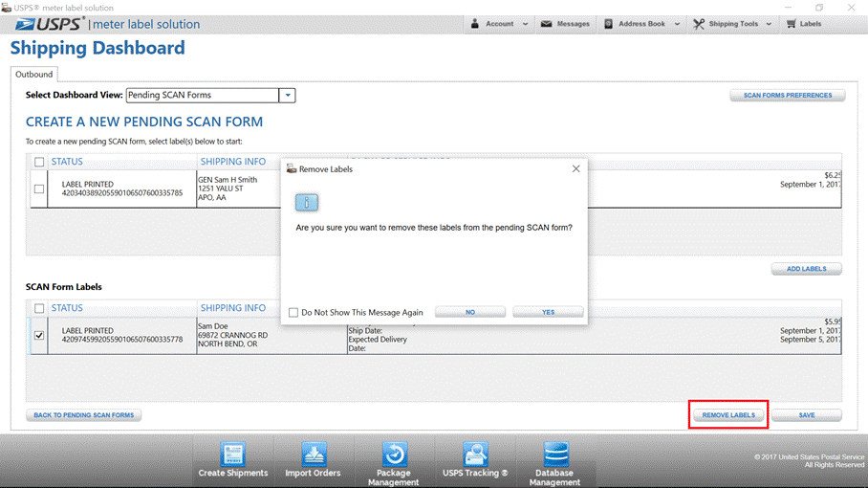Open the Select Dashboard View dropdown arrow
This screenshot has width=868, height=488.
(x=288, y=96)
